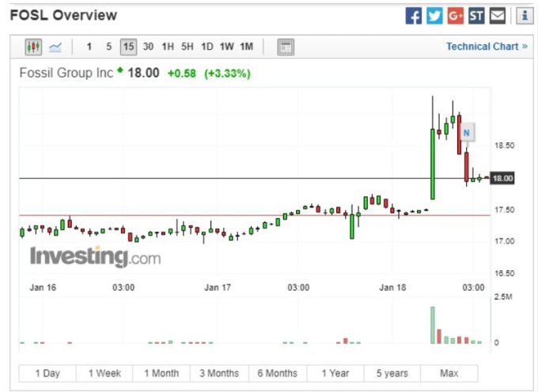Select the 5 minute interval

(108, 47)
